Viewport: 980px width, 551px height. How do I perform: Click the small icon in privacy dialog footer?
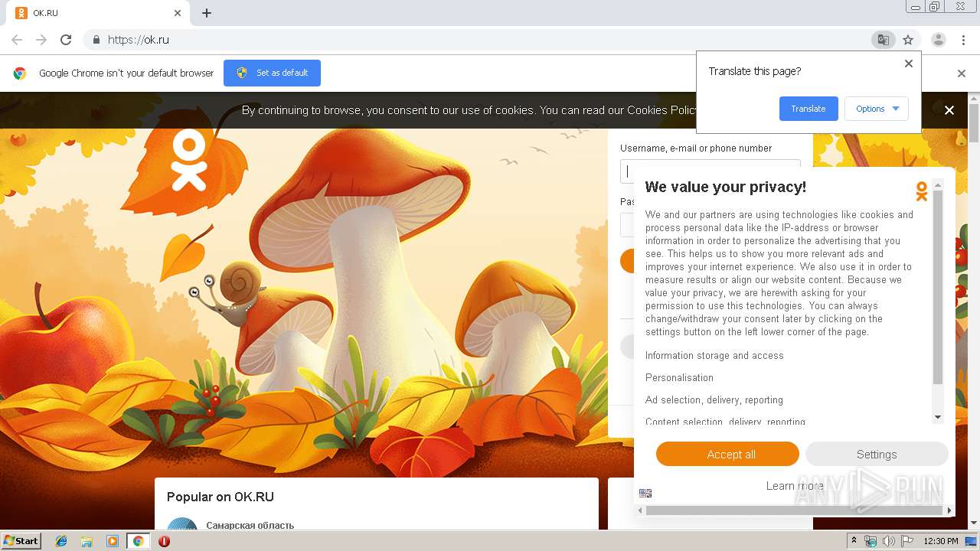tap(645, 494)
